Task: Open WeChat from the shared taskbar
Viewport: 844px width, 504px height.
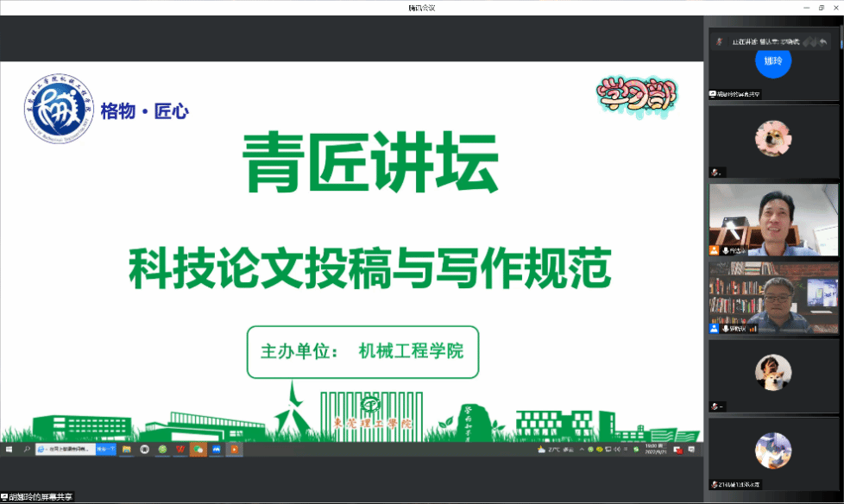Action: (x=198, y=450)
